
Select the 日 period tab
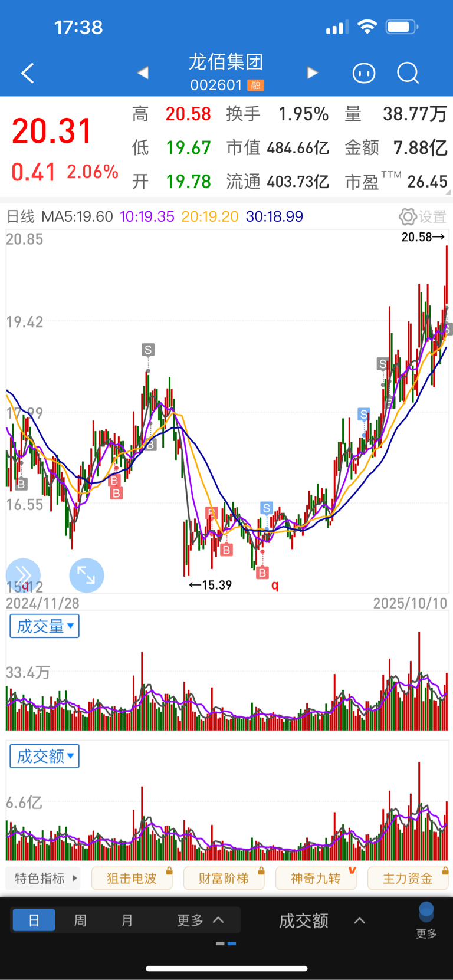coord(34,920)
